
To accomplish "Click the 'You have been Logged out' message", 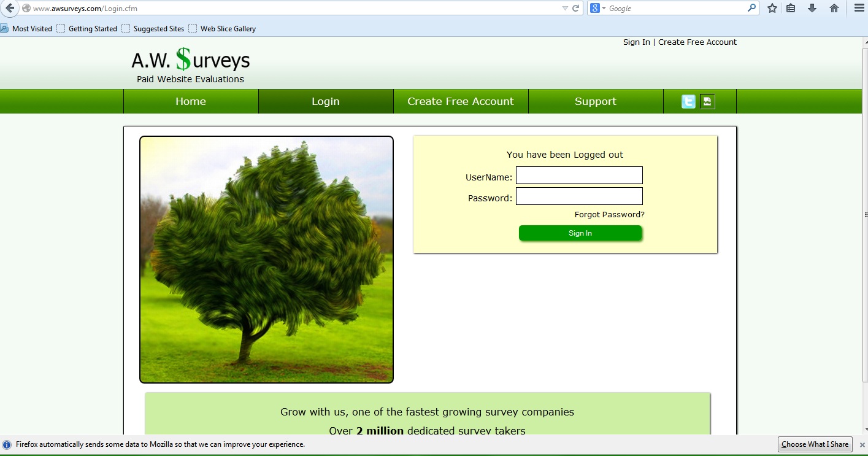I will pos(565,155).
